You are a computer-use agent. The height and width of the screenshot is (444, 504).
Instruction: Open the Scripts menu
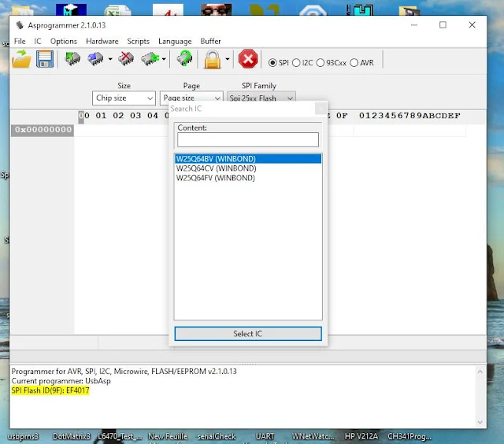(x=139, y=42)
